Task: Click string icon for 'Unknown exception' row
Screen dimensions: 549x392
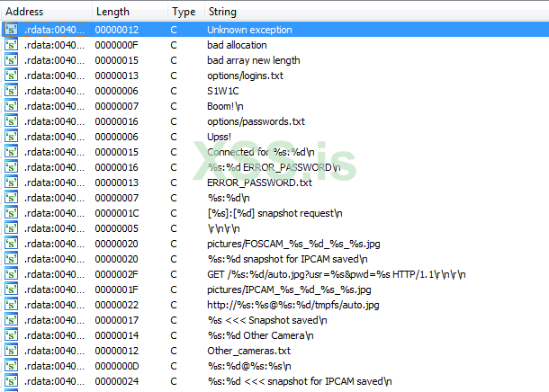Action: click(x=11, y=30)
